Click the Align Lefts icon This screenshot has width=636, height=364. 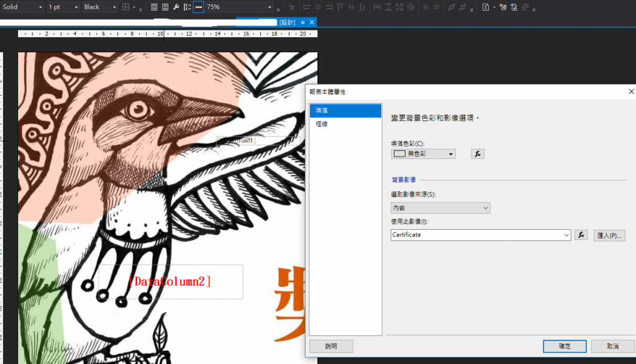click(307, 7)
